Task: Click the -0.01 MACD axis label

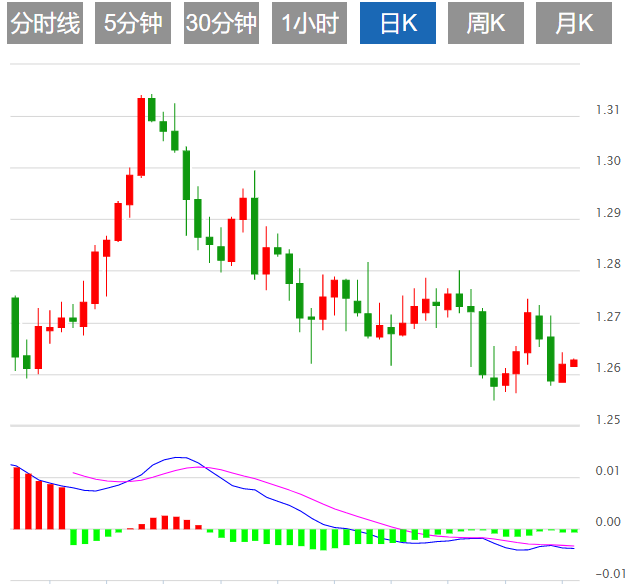Action: pos(610,574)
